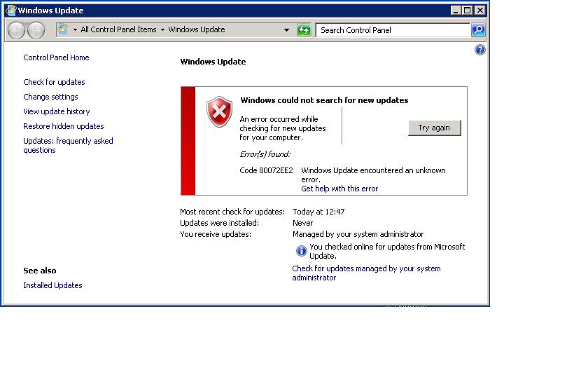Open Installed Updates link
This screenshot has height=368, width=588.
coord(52,285)
